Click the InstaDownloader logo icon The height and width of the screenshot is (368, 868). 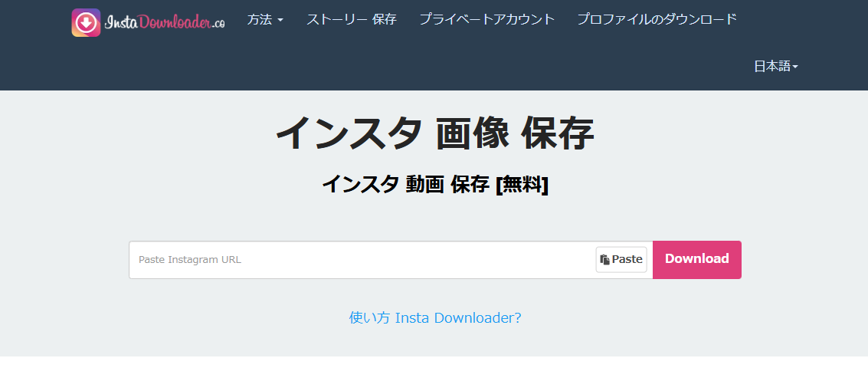pos(86,23)
